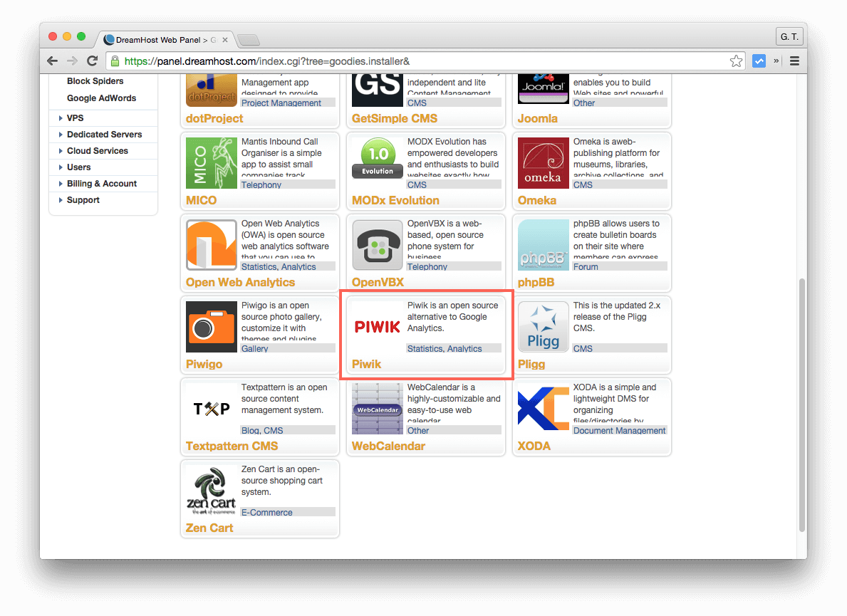Open the Block Spiders sidebar item
847x616 pixels.
pos(95,80)
